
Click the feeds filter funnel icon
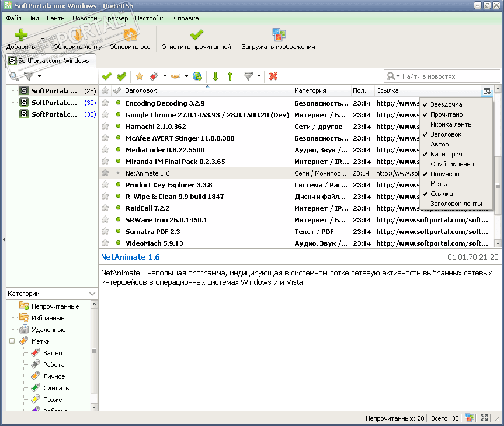[x=29, y=76]
